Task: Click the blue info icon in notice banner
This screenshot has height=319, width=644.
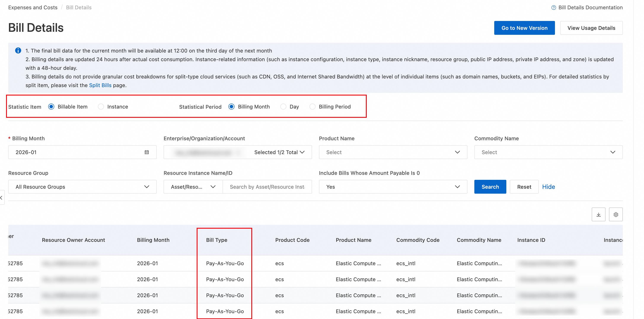Action: pos(18,51)
